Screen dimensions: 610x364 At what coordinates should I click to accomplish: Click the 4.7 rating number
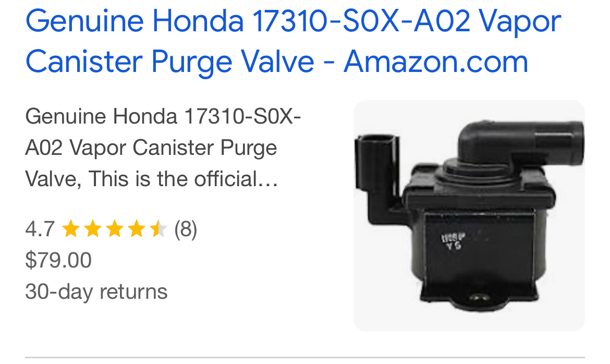coord(40,229)
